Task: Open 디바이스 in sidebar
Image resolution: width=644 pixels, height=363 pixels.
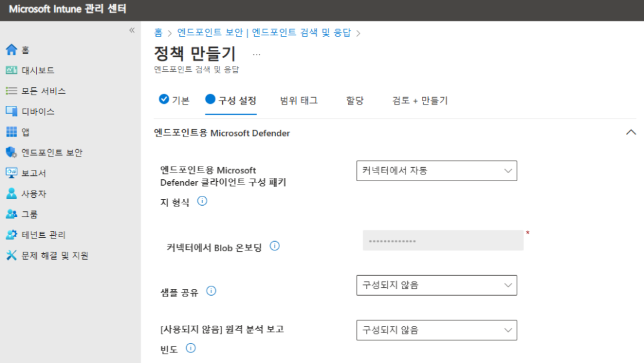Action: pyautogui.click(x=38, y=111)
